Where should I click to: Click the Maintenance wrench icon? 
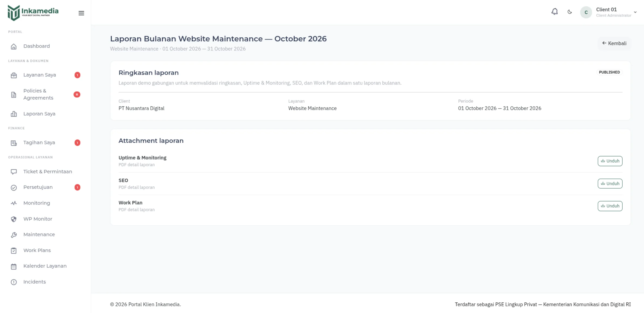[14, 235]
